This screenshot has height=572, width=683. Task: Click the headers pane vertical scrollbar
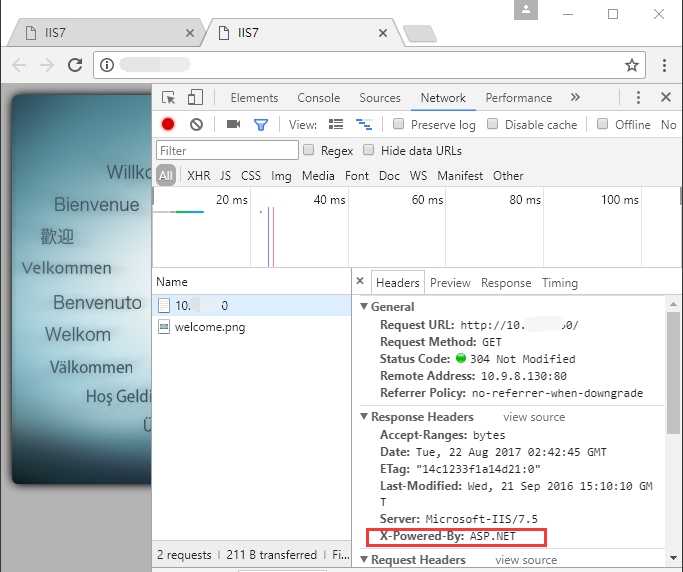click(x=673, y=373)
